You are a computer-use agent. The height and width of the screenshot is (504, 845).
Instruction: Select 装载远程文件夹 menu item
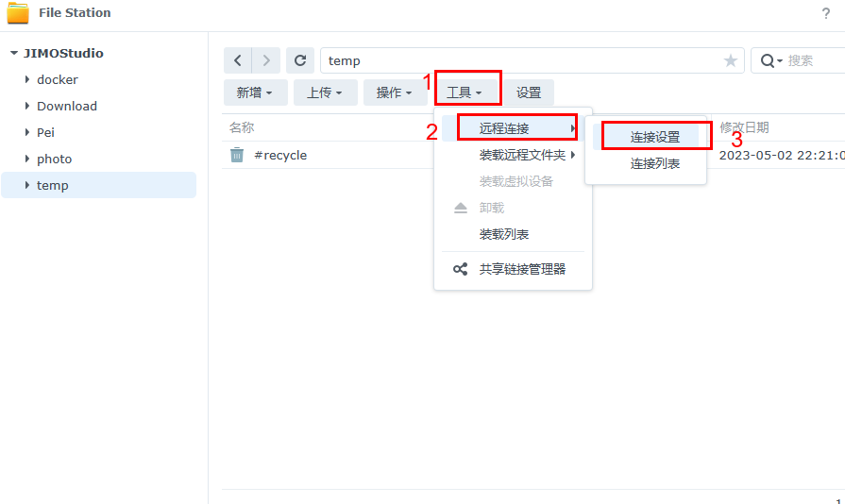513,155
